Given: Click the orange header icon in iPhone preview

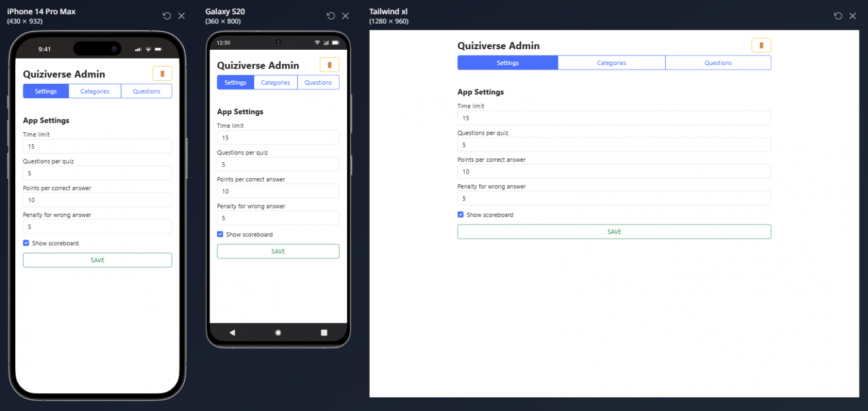Looking at the screenshot, I should [x=162, y=73].
